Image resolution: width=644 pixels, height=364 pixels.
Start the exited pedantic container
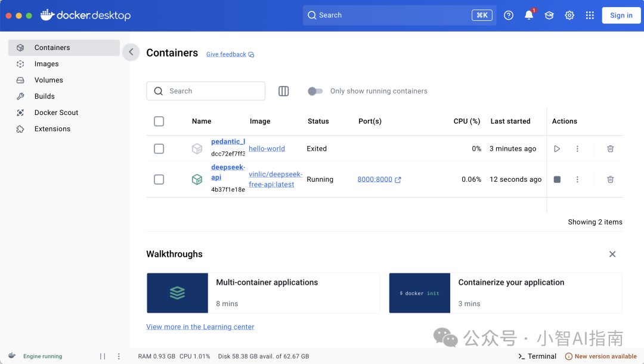point(556,148)
